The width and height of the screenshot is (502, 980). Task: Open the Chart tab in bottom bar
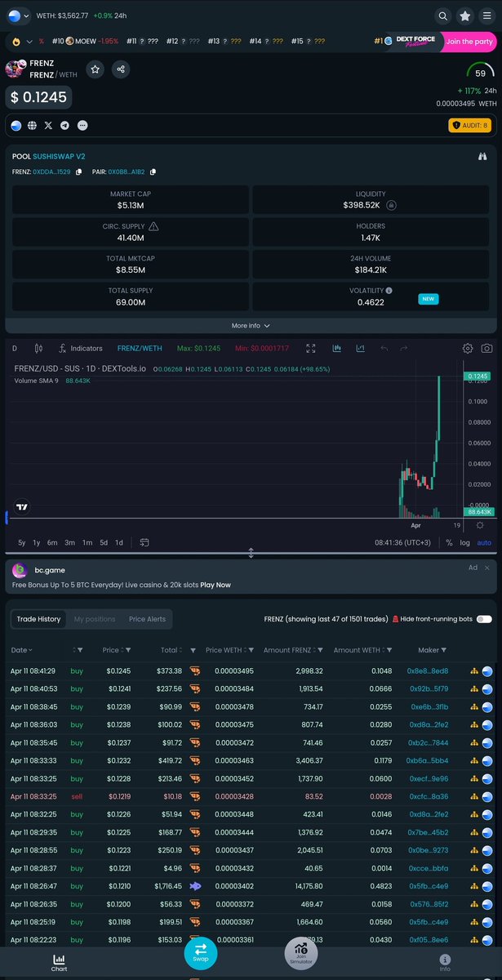(59, 962)
